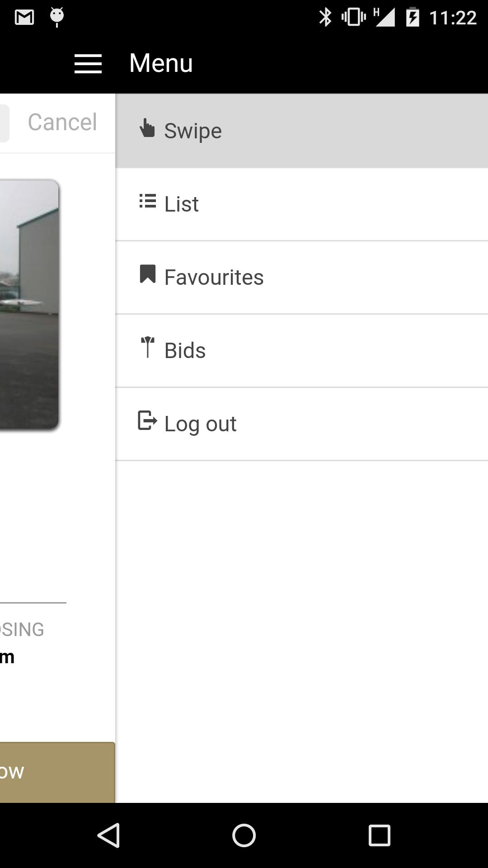Tap the property photo thumbnail
The width and height of the screenshot is (488, 868).
(29, 304)
